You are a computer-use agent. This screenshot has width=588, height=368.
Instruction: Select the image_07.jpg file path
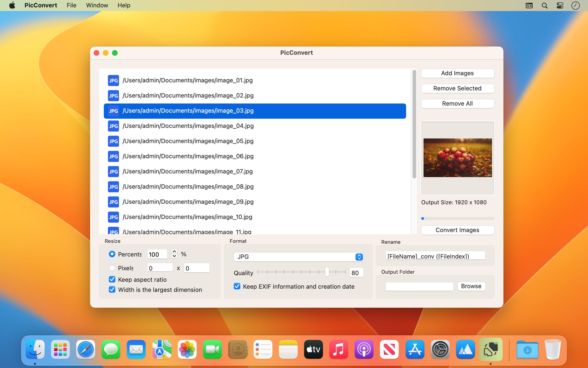click(187, 172)
